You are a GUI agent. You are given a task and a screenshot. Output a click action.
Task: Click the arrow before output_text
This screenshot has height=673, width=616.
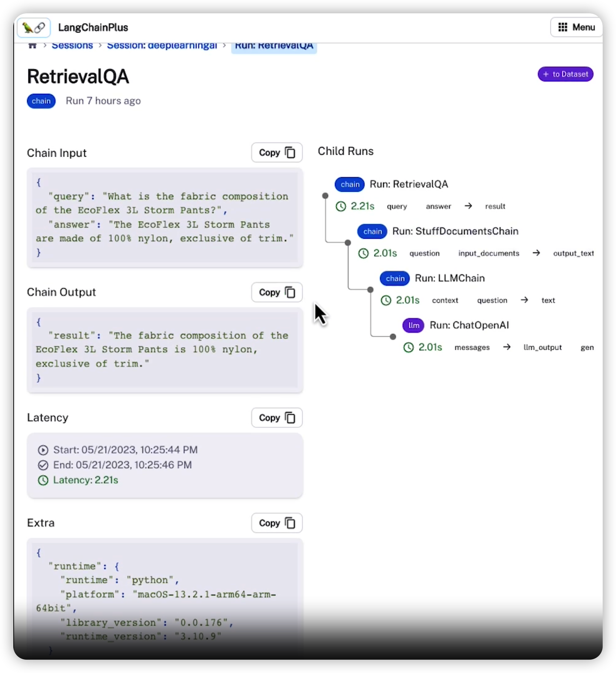click(x=536, y=253)
